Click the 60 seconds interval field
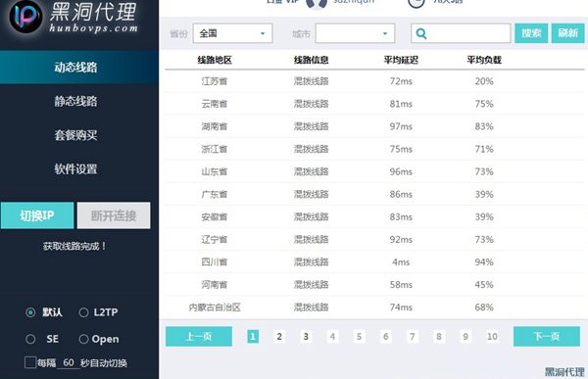Image resolution: width=588 pixels, height=379 pixels. coord(69,362)
